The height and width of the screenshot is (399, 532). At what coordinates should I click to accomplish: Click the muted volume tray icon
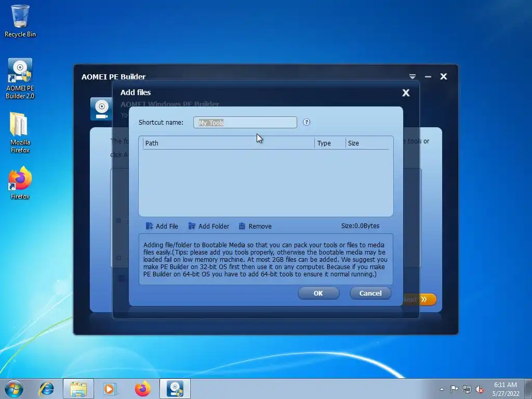click(480, 389)
